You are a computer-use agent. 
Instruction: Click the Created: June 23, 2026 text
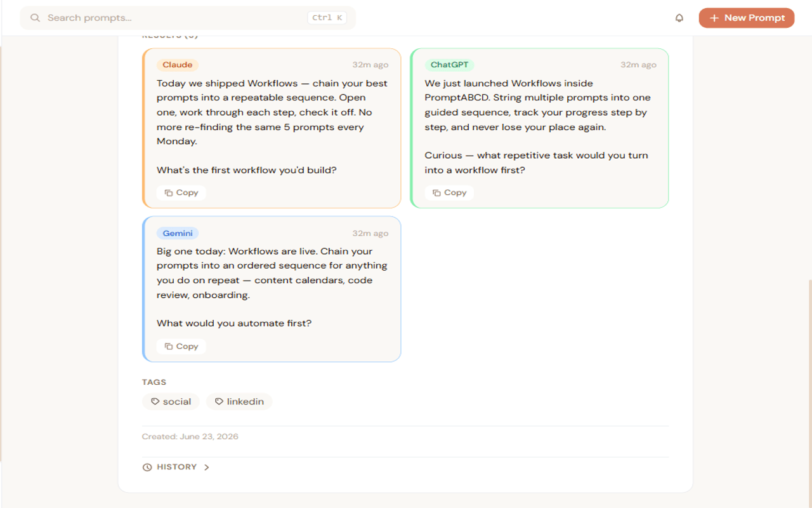click(190, 436)
